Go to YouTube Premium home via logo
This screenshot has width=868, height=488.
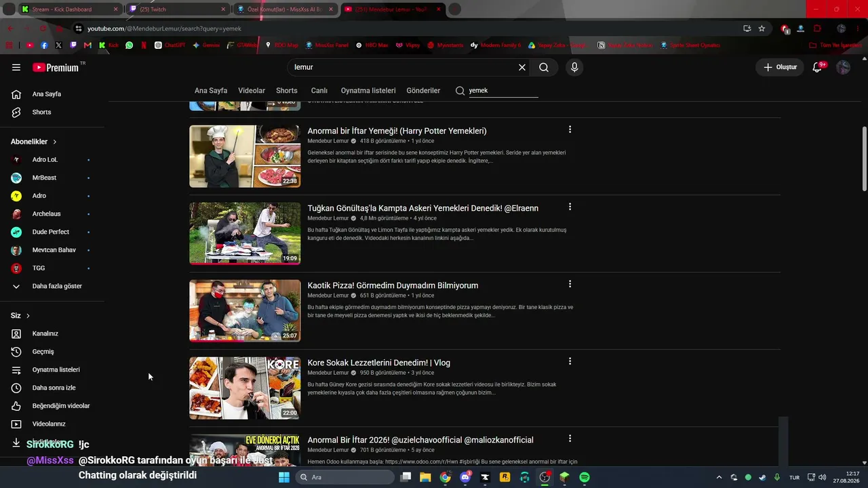click(56, 67)
